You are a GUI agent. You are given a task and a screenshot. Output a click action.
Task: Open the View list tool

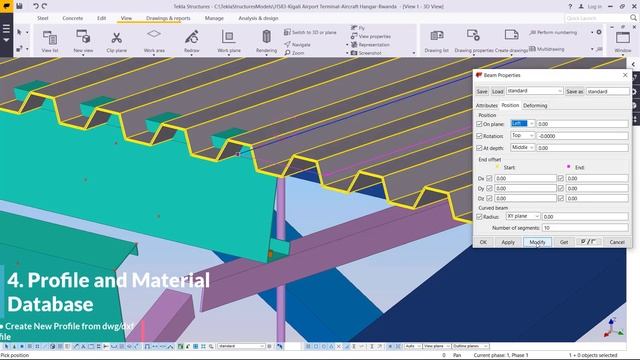coord(50,41)
